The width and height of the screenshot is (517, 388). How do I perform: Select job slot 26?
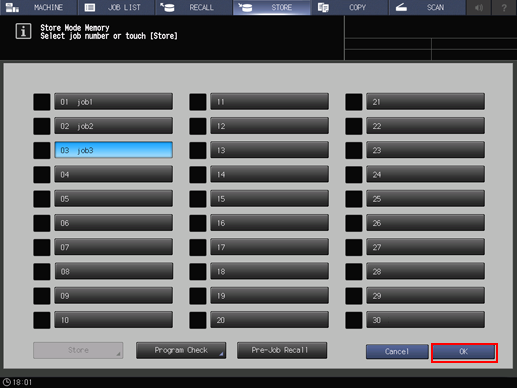tap(426, 223)
